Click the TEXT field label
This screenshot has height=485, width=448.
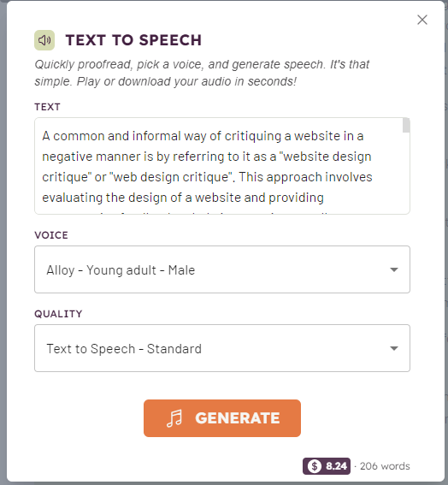[x=47, y=107]
